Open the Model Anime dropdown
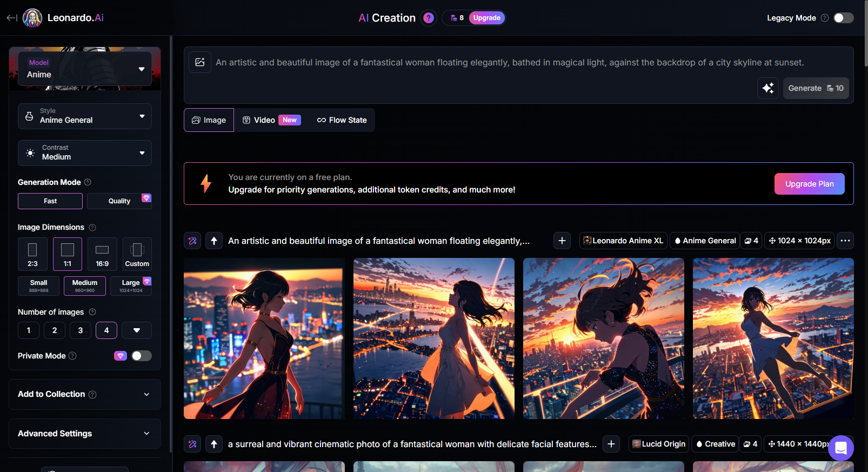The width and height of the screenshot is (868, 472). tap(85, 69)
